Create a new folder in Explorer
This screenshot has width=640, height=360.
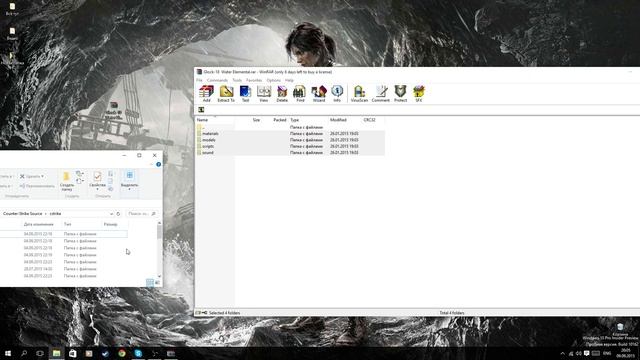coord(67,181)
